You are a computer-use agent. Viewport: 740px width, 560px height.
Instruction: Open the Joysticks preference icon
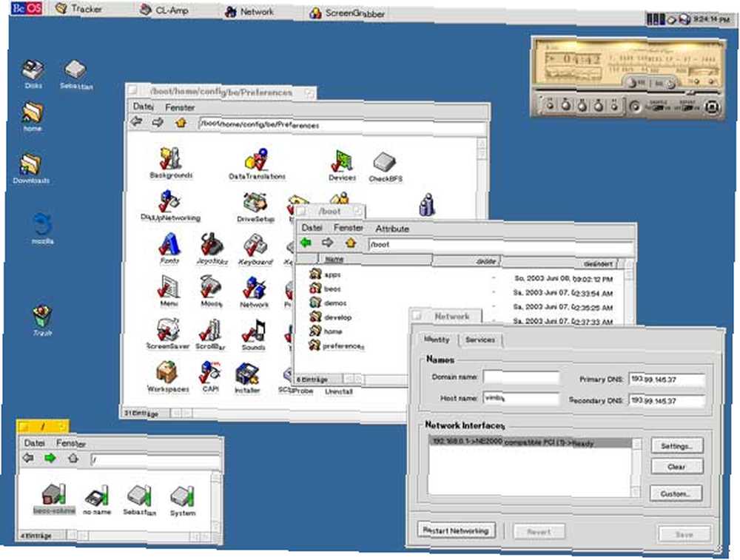212,249
